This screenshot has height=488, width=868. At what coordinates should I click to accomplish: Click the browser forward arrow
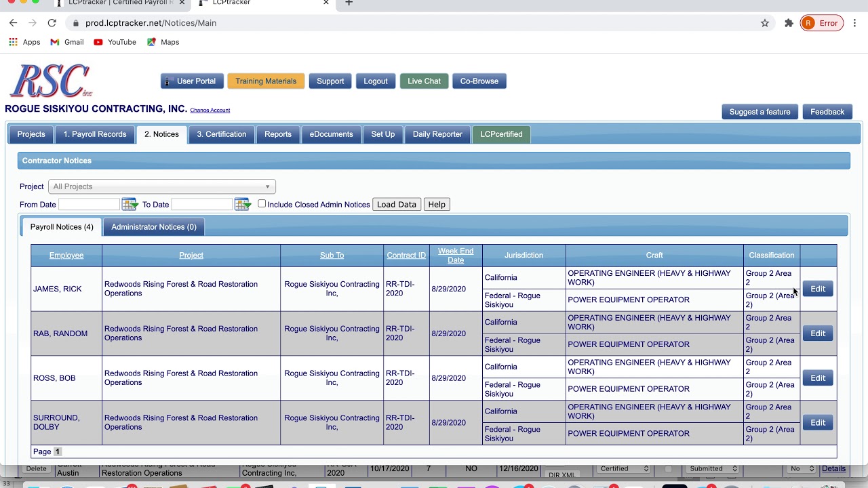click(32, 23)
